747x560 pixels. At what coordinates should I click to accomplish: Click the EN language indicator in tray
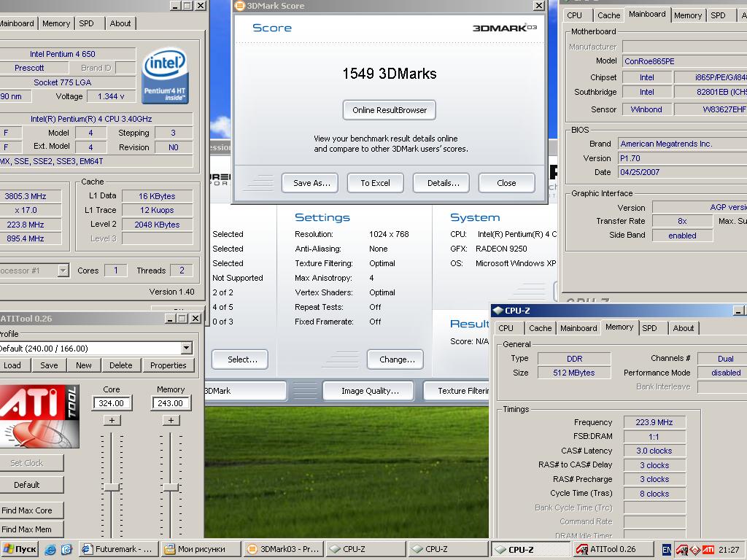(x=667, y=550)
